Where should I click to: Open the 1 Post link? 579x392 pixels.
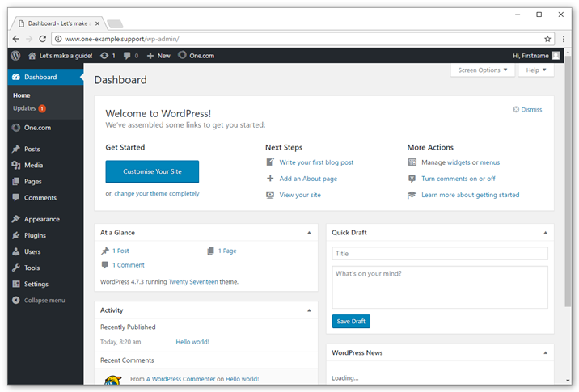coord(120,251)
